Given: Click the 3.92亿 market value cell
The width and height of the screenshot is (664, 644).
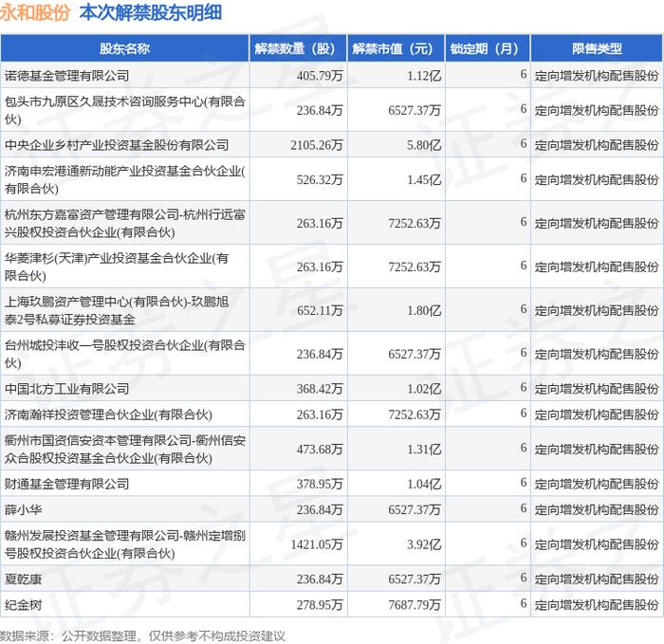Looking at the screenshot, I should click(x=424, y=544).
